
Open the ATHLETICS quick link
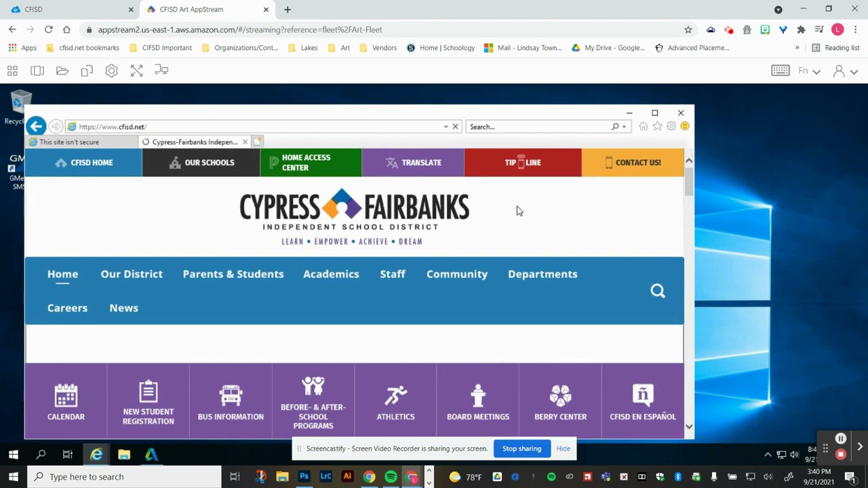pyautogui.click(x=395, y=401)
